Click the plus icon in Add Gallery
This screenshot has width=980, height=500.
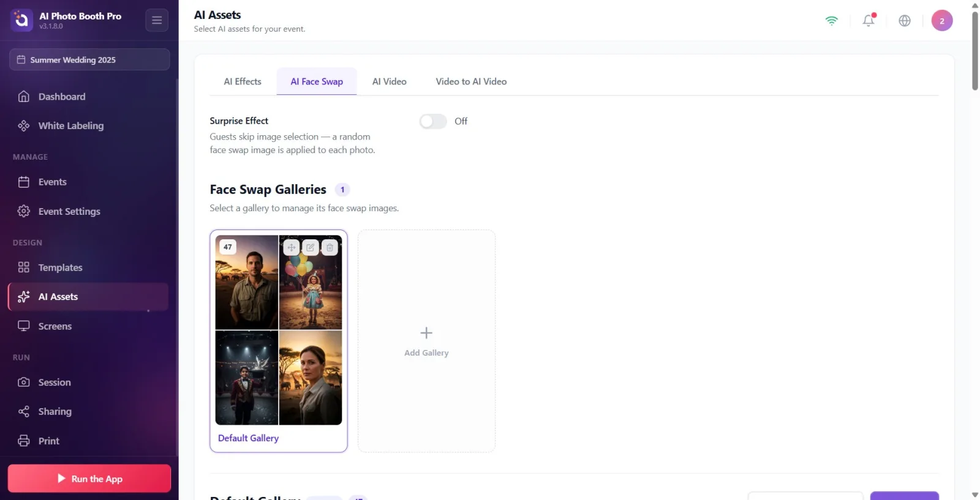coord(426,333)
